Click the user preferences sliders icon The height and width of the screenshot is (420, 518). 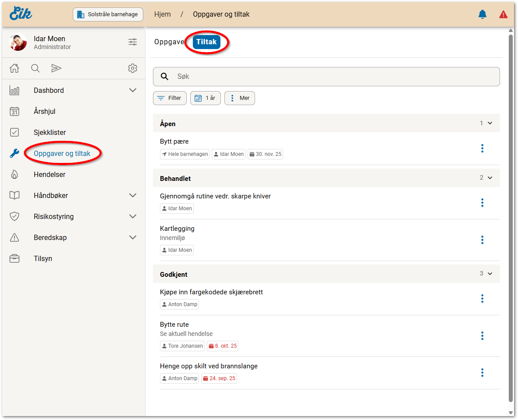coord(132,42)
